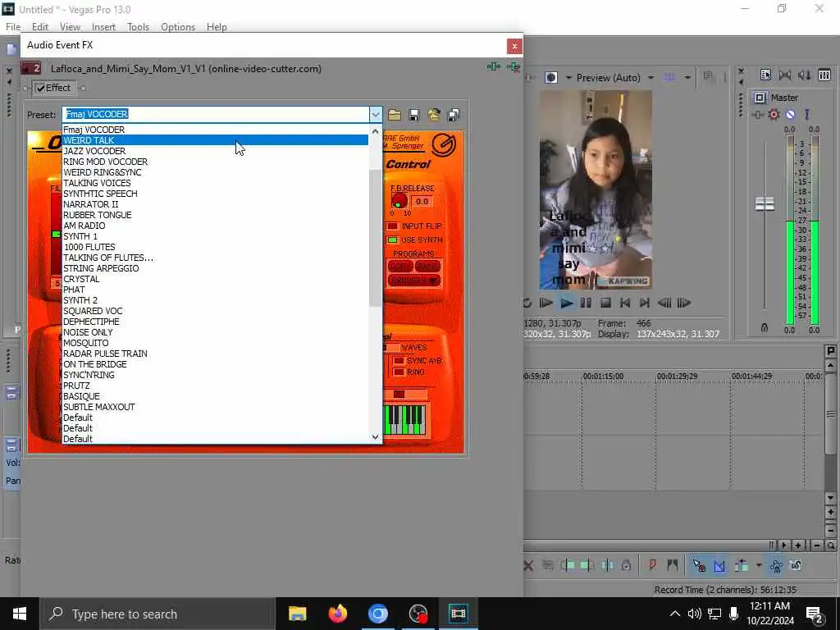Select the WEIRD TALK preset
840x630 pixels.
click(x=216, y=140)
